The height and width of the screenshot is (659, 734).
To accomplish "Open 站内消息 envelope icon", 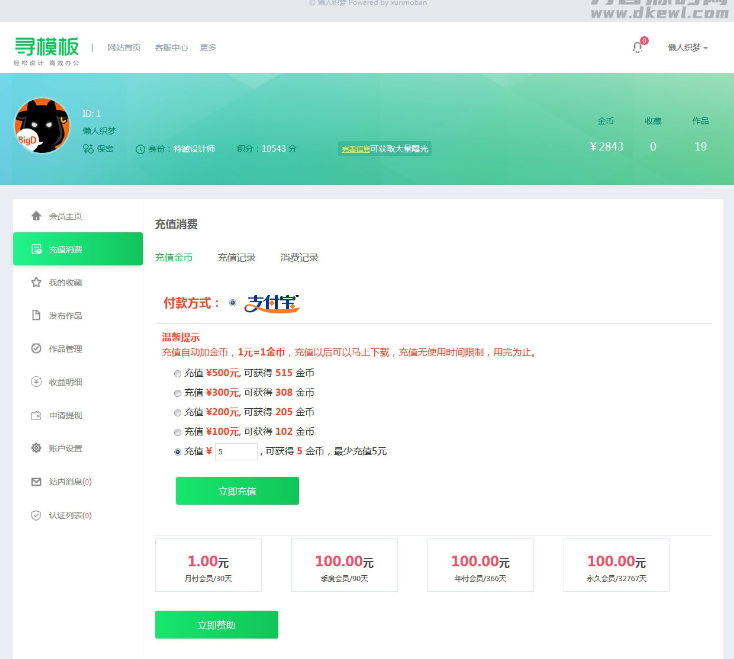I will coord(36,482).
